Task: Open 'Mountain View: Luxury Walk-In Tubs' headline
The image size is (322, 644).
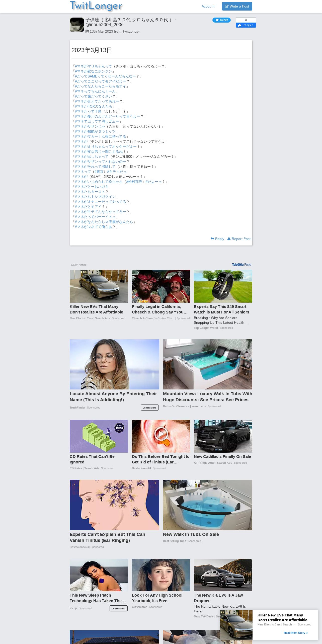Action: pyautogui.click(x=208, y=397)
